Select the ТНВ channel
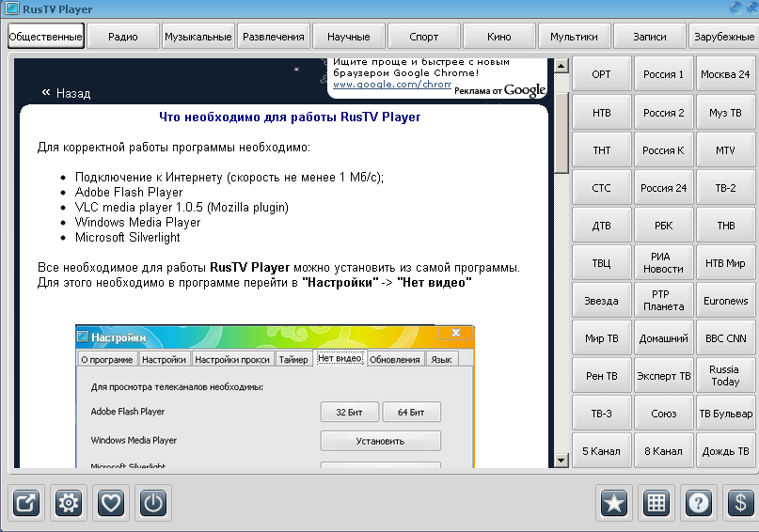This screenshot has height=532, width=759. [725, 226]
